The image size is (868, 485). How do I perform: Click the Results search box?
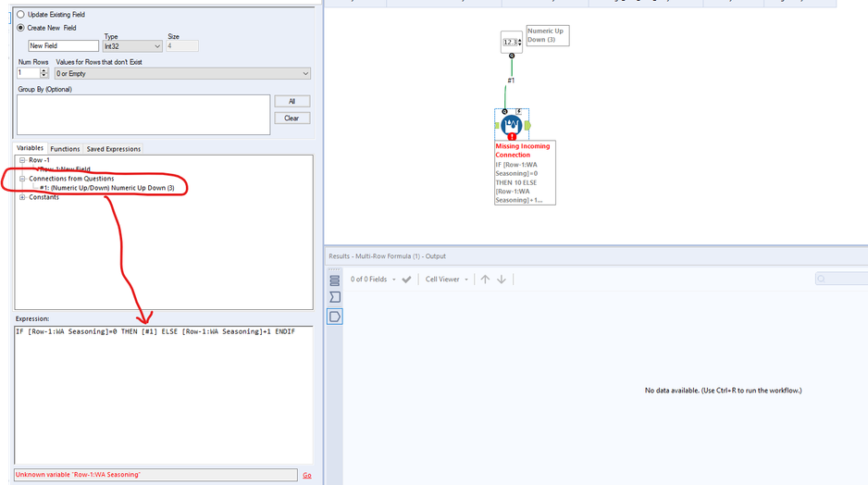click(842, 279)
